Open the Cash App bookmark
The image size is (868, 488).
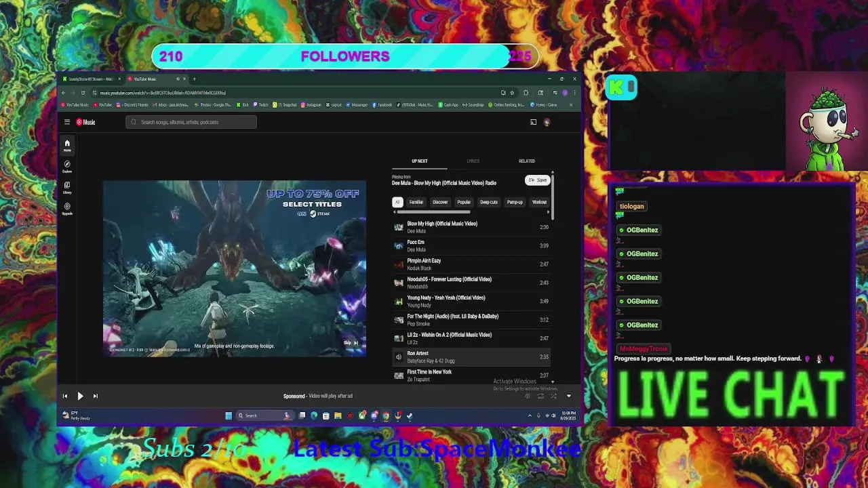pos(448,105)
